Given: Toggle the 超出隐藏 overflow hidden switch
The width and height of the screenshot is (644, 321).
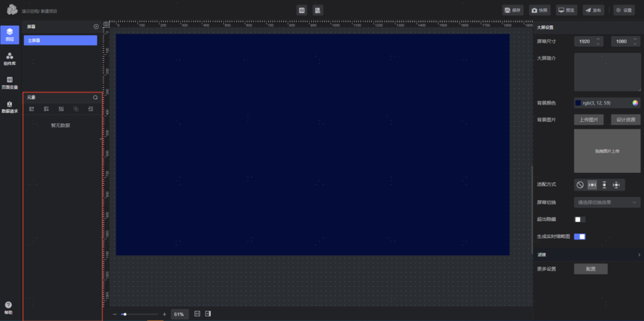Looking at the screenshot, I should (580, 219).
